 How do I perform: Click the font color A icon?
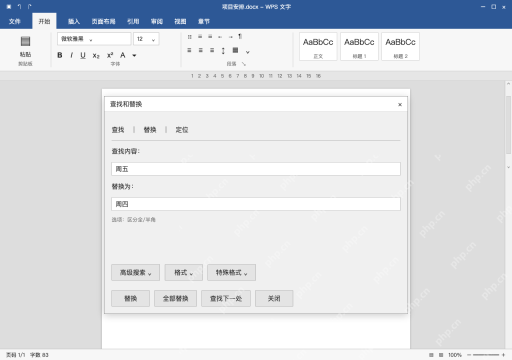coord(123,55)
